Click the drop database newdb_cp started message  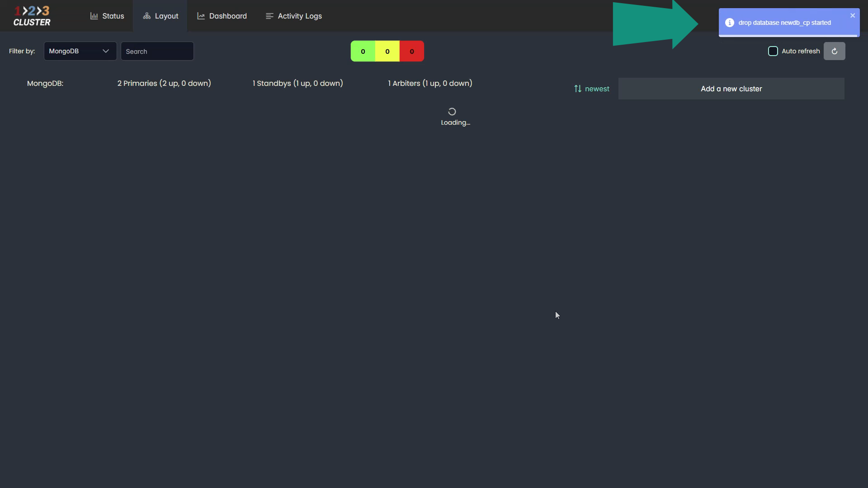point(784,23)
